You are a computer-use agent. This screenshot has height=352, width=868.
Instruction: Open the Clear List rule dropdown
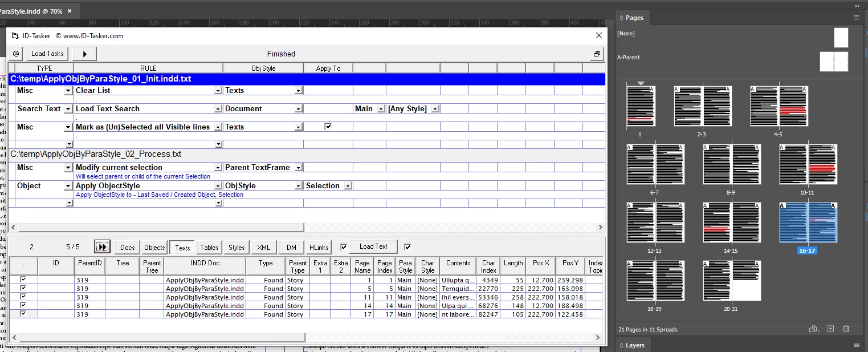(x=218, y=91)
